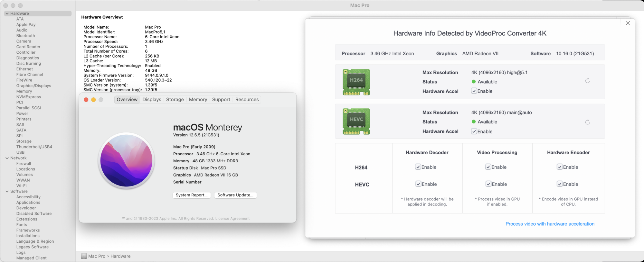This screenshot has width=644, height=262.
Task: Select NVMExpress in the sidebar
Action: click(x=29, y=97)
